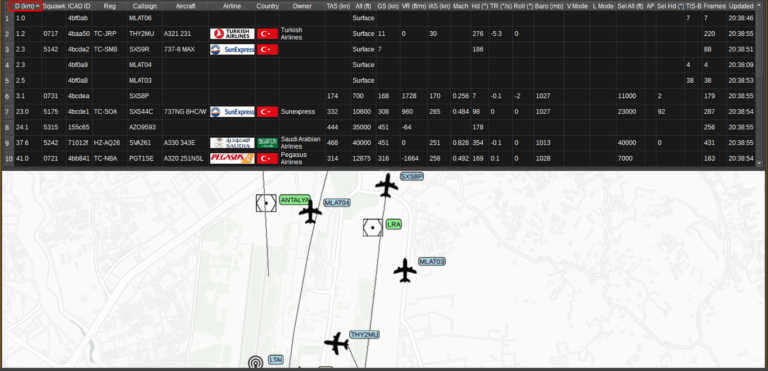Select the ANTALYA navaid beacon symbol
The width and height of the screenshot is (768, 371).
266,202
